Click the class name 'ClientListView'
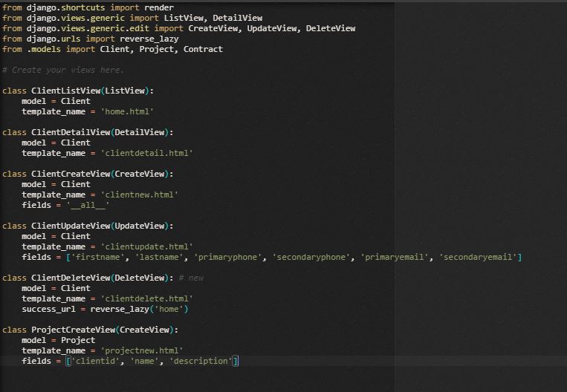Screen dimensions: 567x392 [x=66, y=91]
